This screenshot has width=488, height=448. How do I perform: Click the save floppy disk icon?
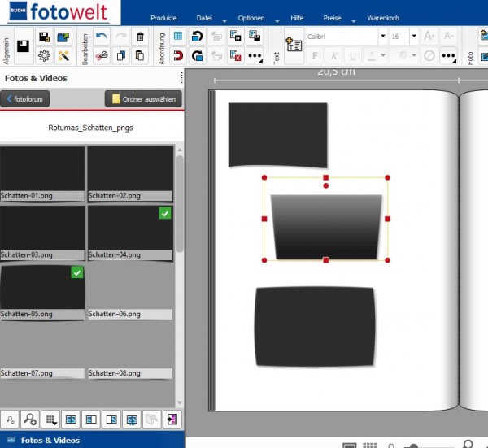[x=24, y=46]
